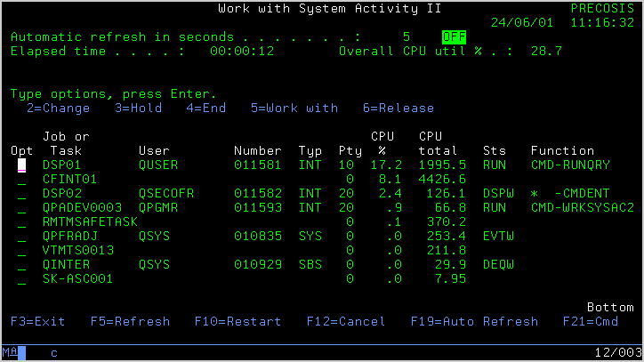This screenshot has height=362, width=644.
Task: Click task name VTMTS0013
Action: 78,251
